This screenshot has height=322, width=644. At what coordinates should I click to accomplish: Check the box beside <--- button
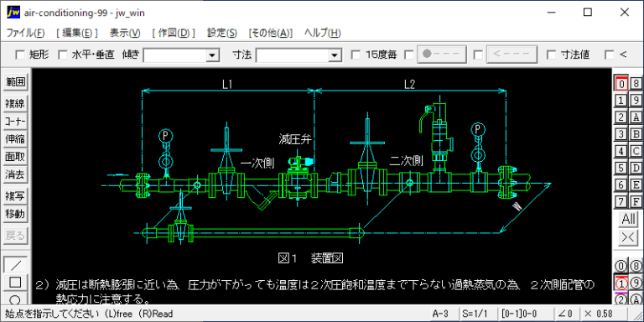tap(478, 55)
